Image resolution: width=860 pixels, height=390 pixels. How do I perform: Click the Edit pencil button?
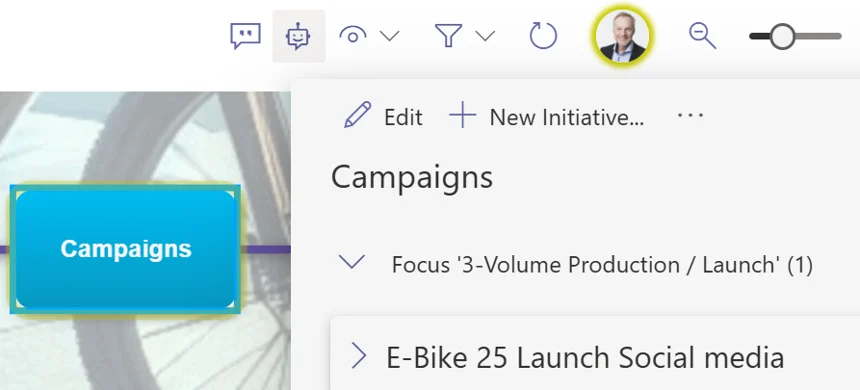click(383, 116)
